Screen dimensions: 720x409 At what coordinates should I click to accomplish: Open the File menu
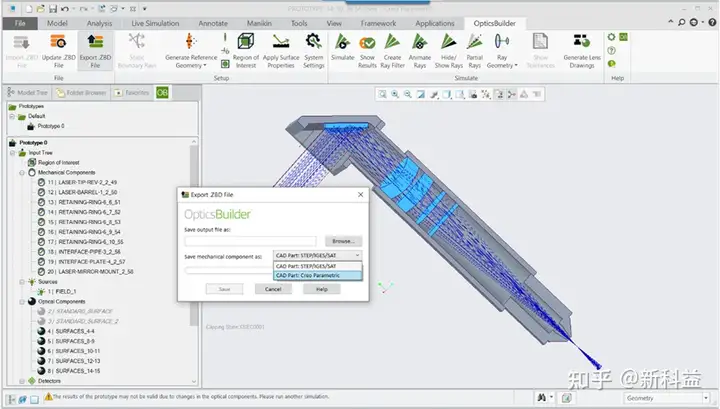(20, 23)
